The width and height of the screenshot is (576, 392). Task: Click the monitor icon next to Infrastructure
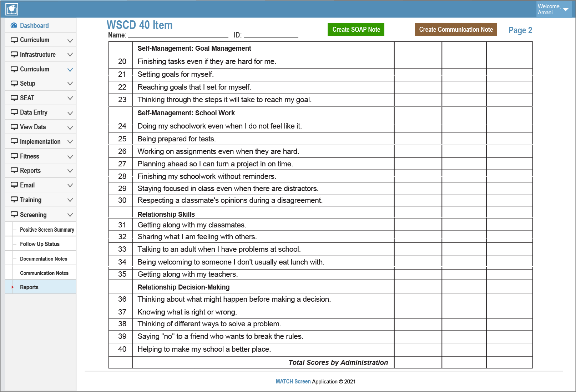[14, 54]
